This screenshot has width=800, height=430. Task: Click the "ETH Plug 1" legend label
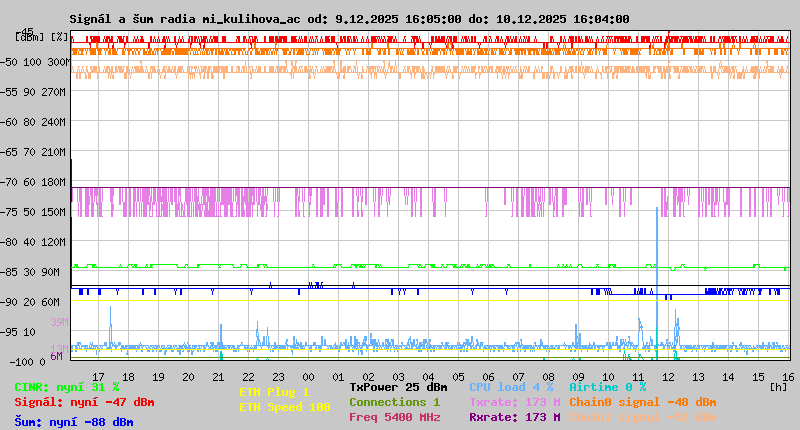click(274, 392)
